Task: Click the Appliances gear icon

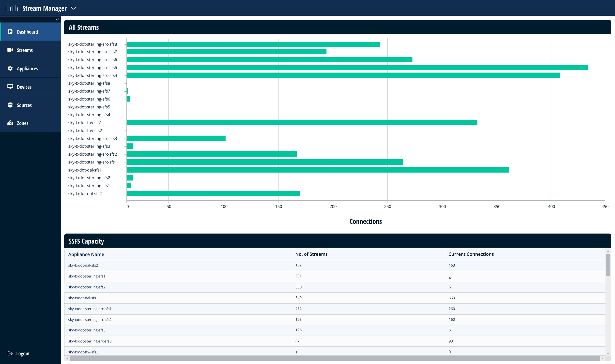Action: click(10, 68)
